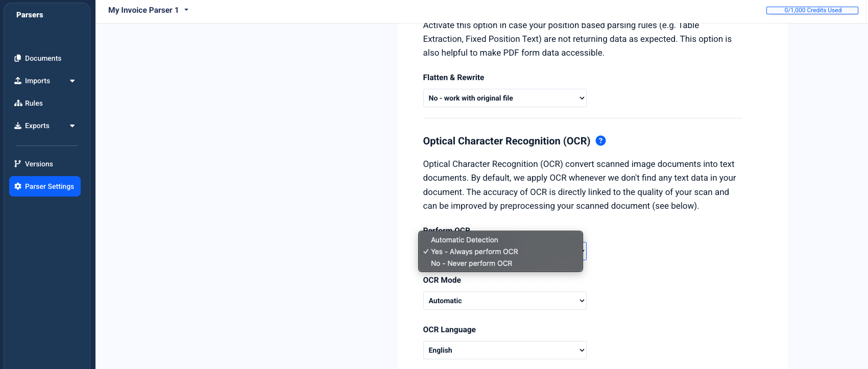Click the Imports upload icon
The height and width of the screenshot is (369, 868).
pyautogui.click(x=18, y=81)
